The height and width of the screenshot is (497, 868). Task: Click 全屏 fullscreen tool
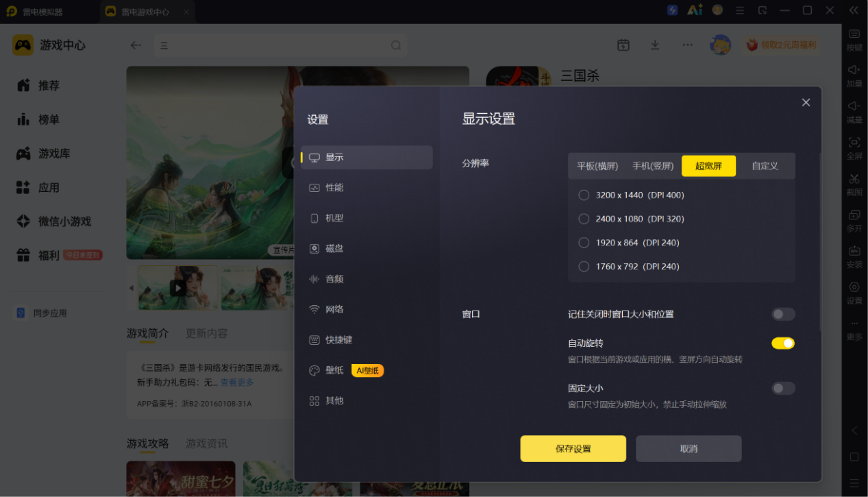(854, 148)
